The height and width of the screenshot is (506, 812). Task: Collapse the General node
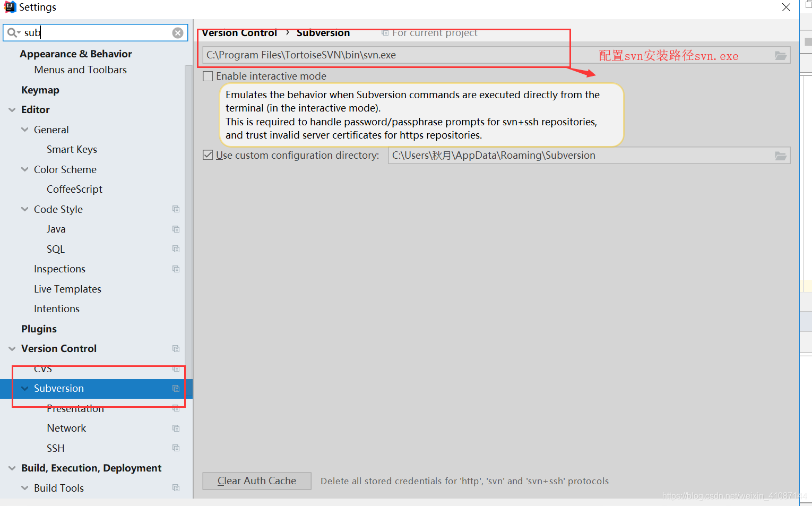point(25,130)
